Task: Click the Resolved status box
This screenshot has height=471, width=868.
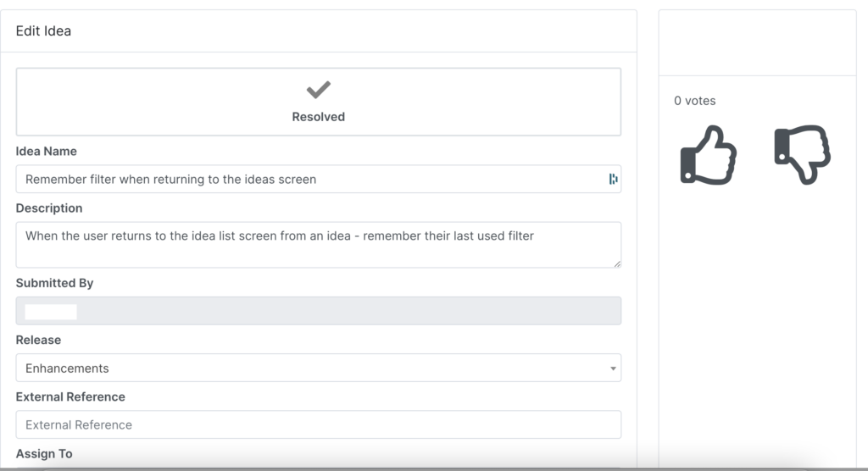Action: [319, 102]
